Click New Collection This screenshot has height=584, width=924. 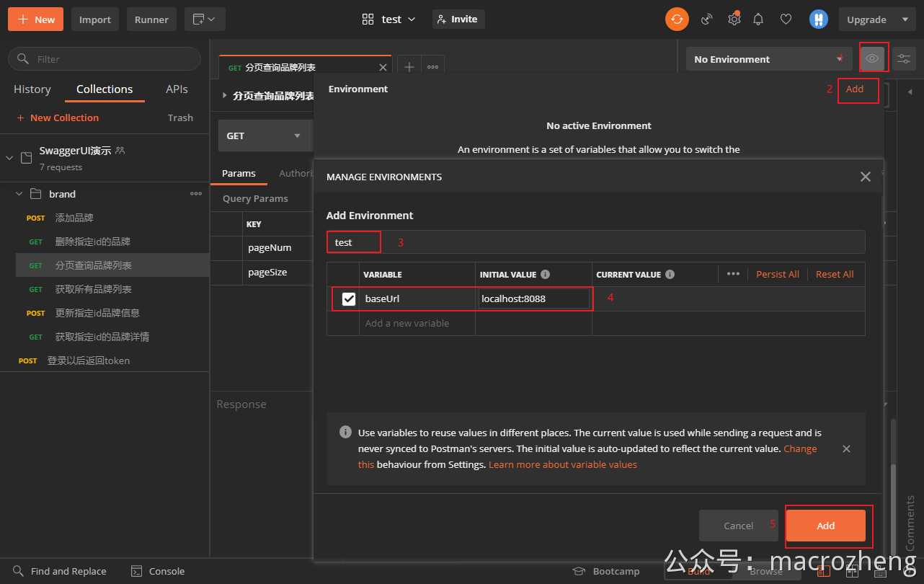(x=58, y=118)
